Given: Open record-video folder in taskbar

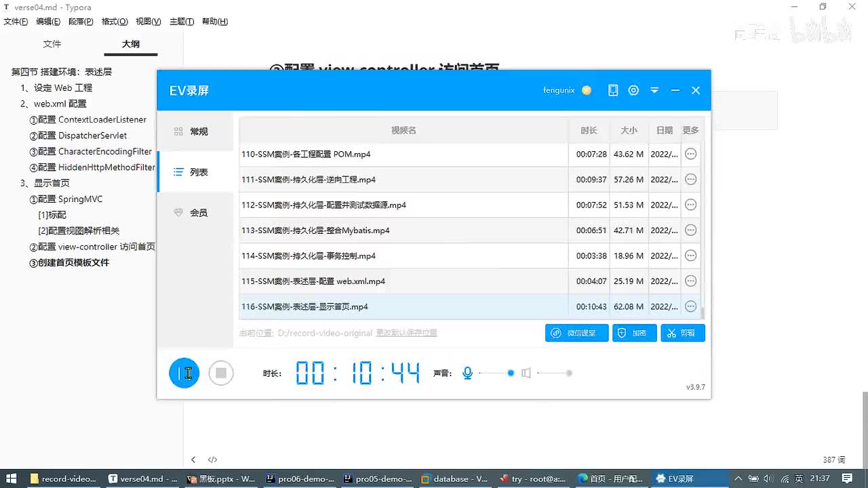Looking at the screenshot, I should tap(63, 479).
